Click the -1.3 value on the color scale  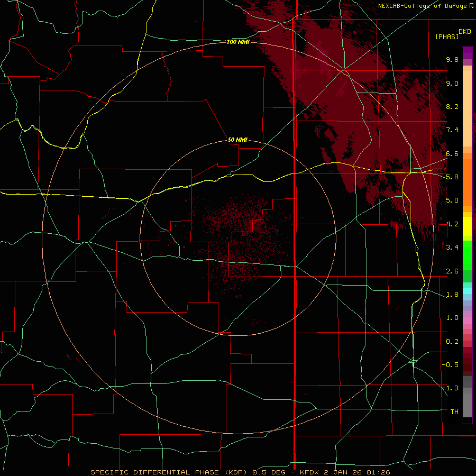point(450,388)
